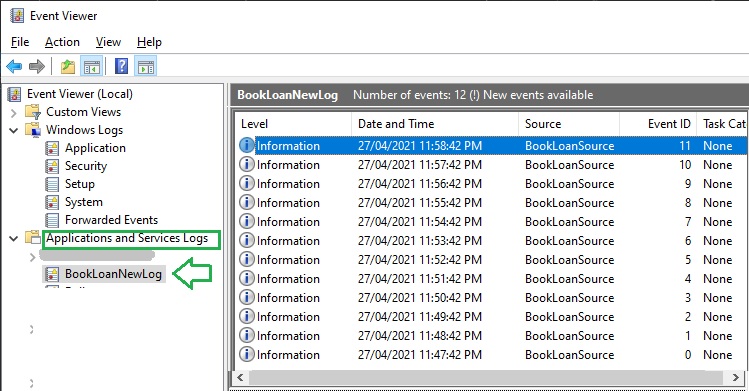Select the event at 27/04/2021 11:51:42 PM
The width and height of the screenshot is (749, 391).
pyautogui.click(x=492, y=278)
